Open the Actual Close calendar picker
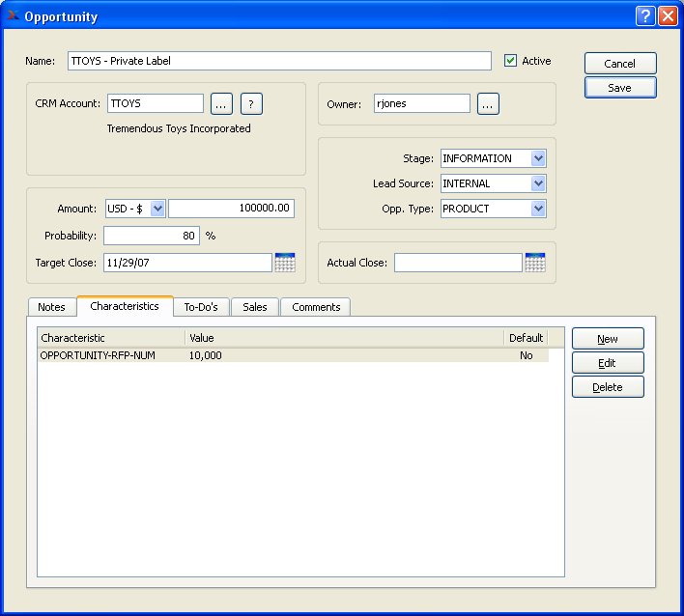Viewport: 684px width, 616px height. [535, 263]
